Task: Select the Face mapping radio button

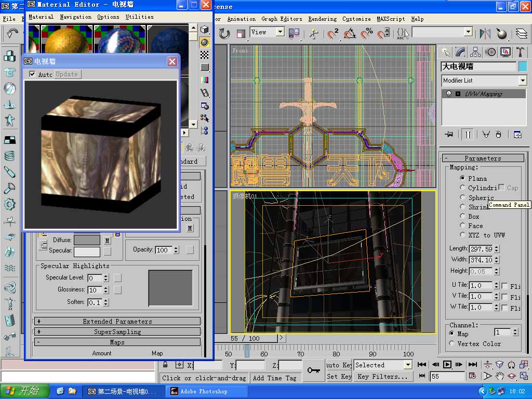Action: click(x=462, y=225)
